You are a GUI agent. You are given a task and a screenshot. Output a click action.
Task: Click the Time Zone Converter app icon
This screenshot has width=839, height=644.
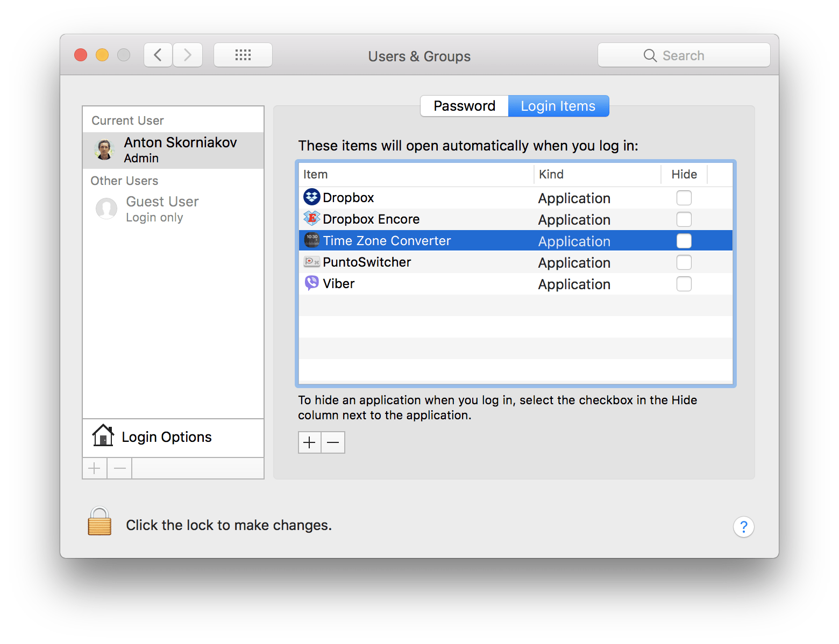pyautogui.click(x=311, y=240)
